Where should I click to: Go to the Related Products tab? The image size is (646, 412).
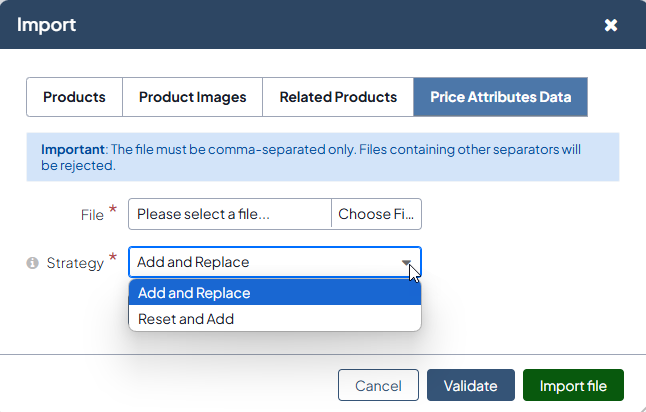[x=338, y=98]
